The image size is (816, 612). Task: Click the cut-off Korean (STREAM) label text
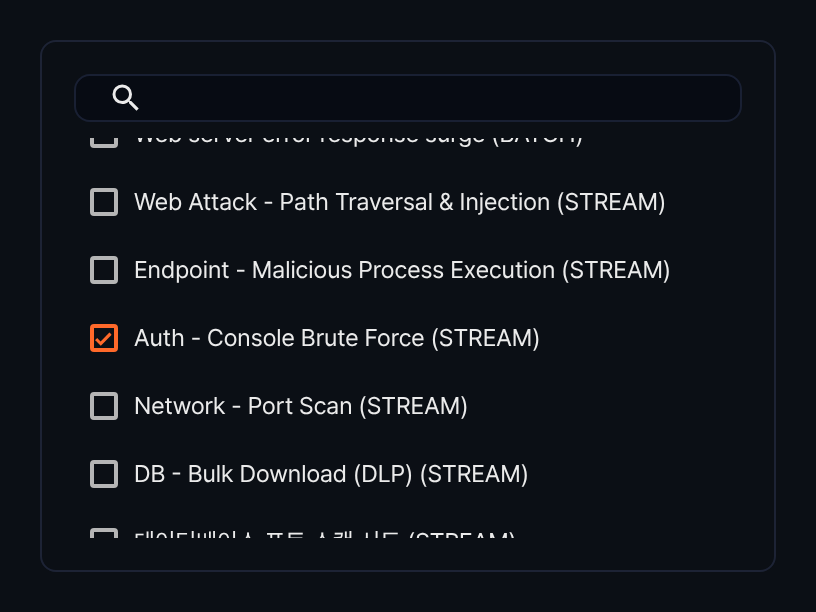point(325,534)
